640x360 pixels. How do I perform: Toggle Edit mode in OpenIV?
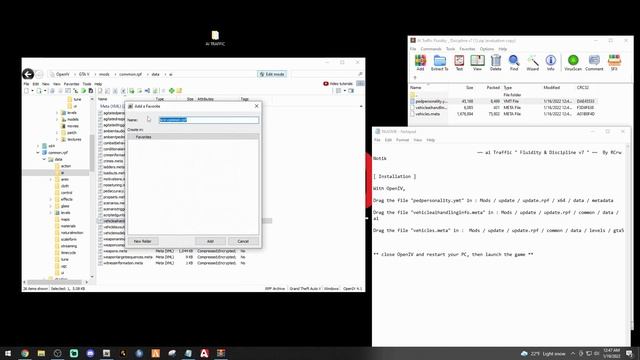[x=272, y=74]
